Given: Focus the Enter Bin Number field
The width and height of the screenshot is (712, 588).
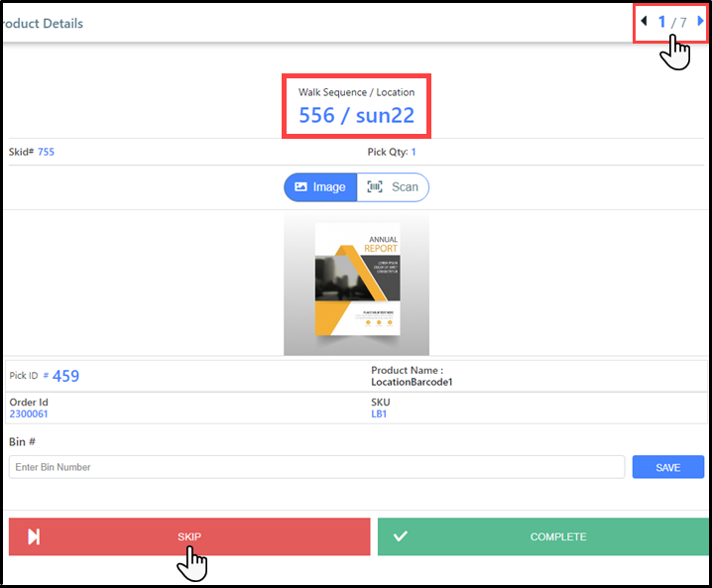Looking at the screenshot, I should [x=316, y=467].
